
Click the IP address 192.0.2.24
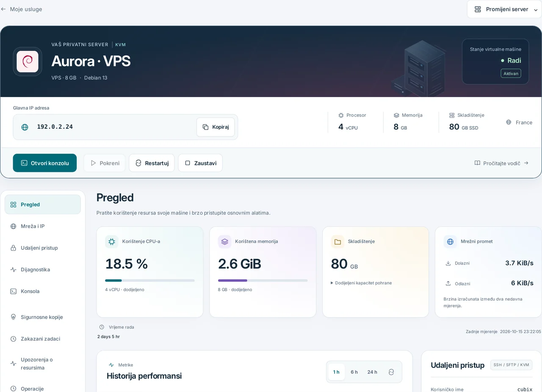pos(55,127)
